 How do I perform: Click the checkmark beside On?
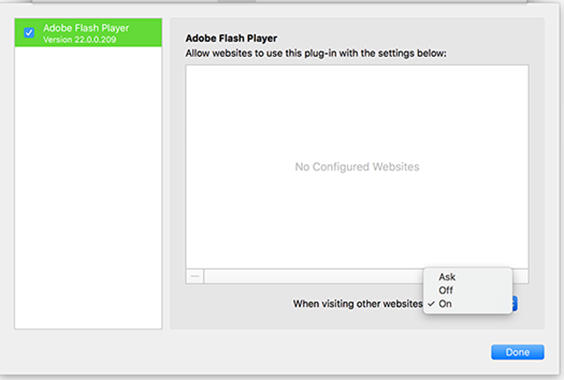tap(431, 304)
